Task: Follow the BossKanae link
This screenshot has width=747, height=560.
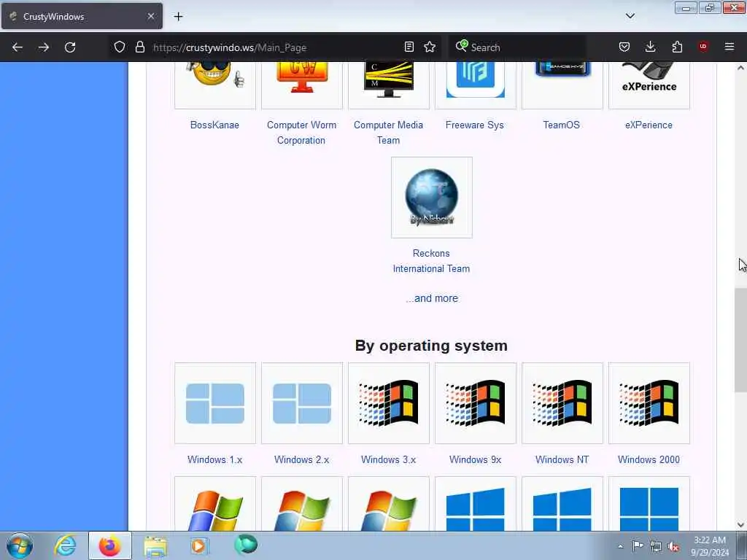Action: (214, 125)
